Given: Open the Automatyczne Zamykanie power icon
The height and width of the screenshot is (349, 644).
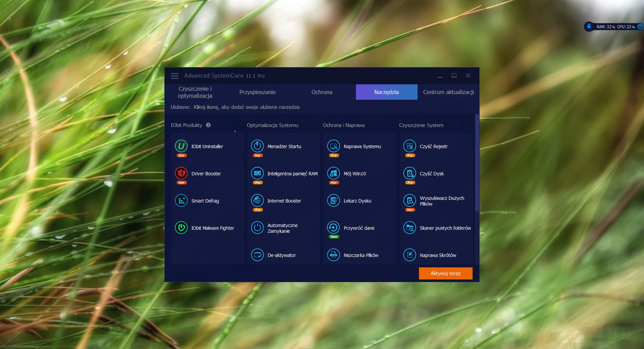Looking at the screenshot, I should (x=257, y=228).
